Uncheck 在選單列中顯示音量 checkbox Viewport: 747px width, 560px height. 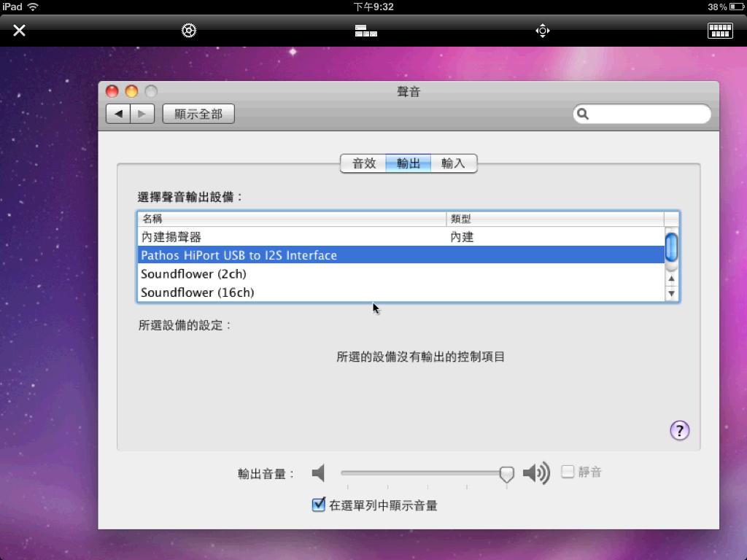[318, 505]
